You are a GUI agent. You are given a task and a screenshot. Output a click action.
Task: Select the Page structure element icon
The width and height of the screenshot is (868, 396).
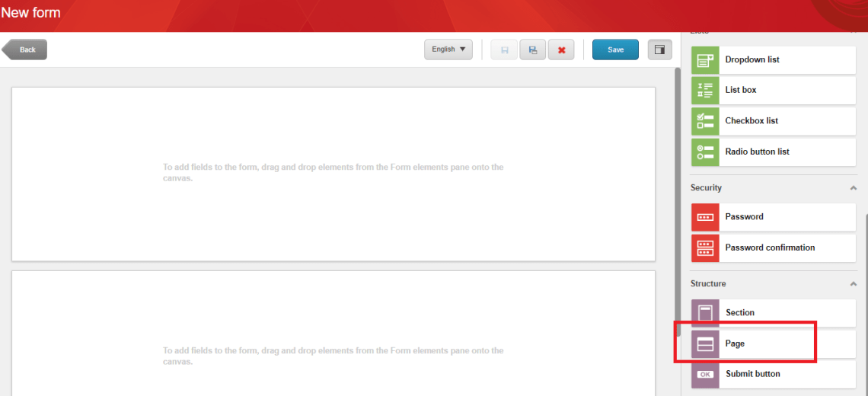tap(705, 344)
